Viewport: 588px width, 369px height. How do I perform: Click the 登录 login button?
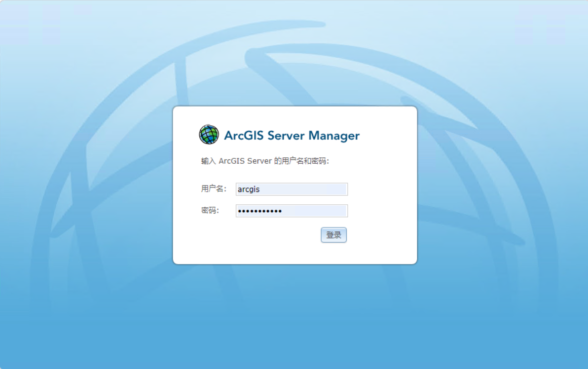(334, 235)
